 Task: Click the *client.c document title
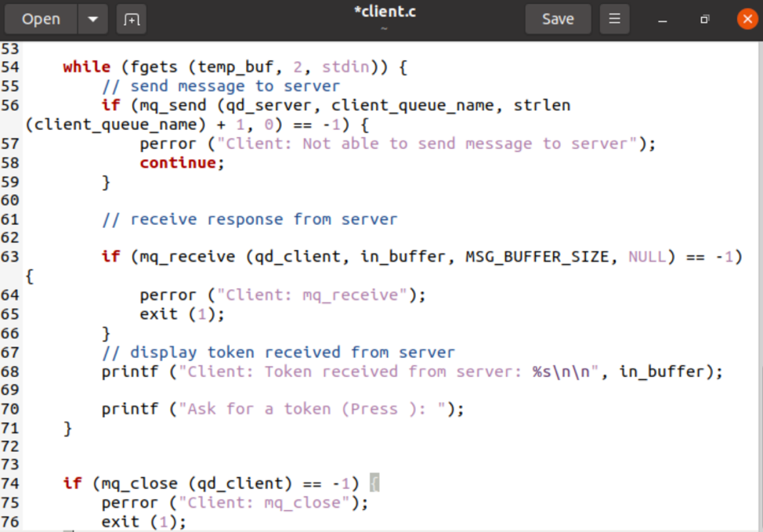384,13
